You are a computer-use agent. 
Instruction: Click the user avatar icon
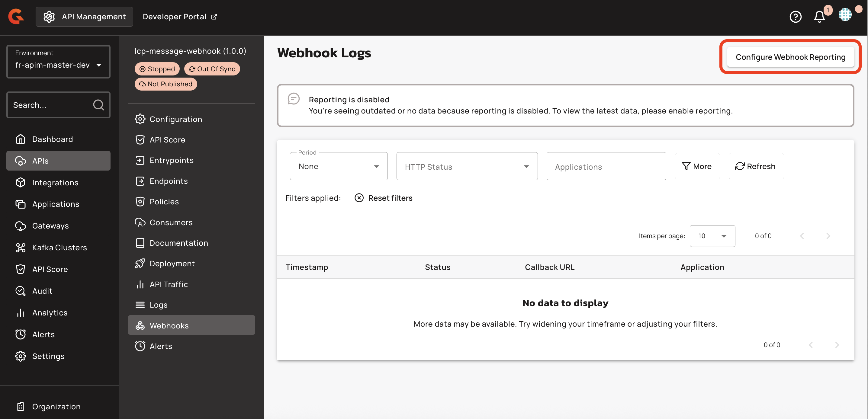[x=845, y=14]
